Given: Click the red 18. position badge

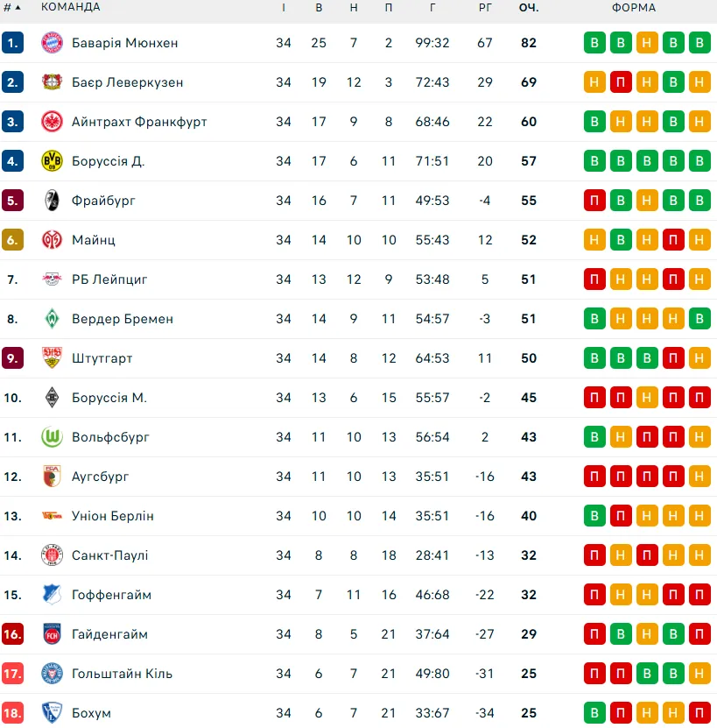Looking at the screenshot, I should click(x=12, y=713).
